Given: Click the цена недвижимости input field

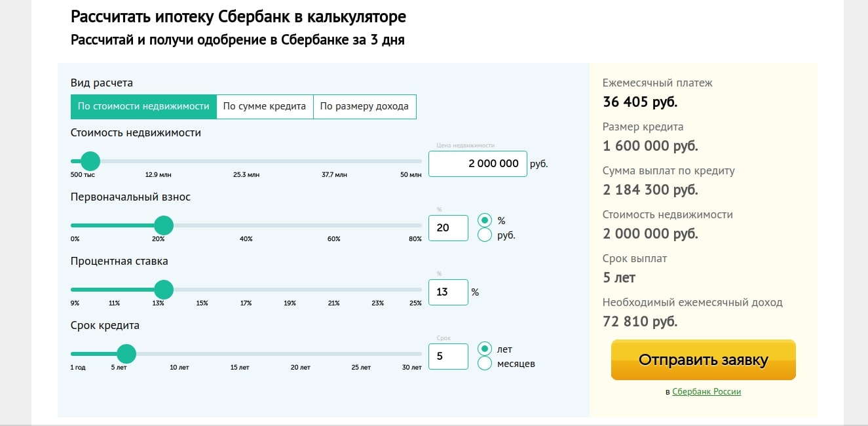Looking at the screenshot, I should click(478, 163).
